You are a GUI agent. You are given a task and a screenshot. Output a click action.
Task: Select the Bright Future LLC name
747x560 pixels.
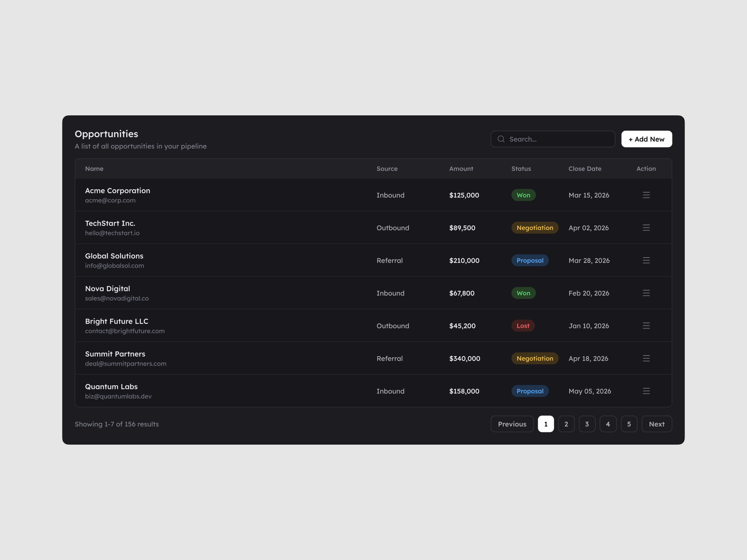click(117, 321)
